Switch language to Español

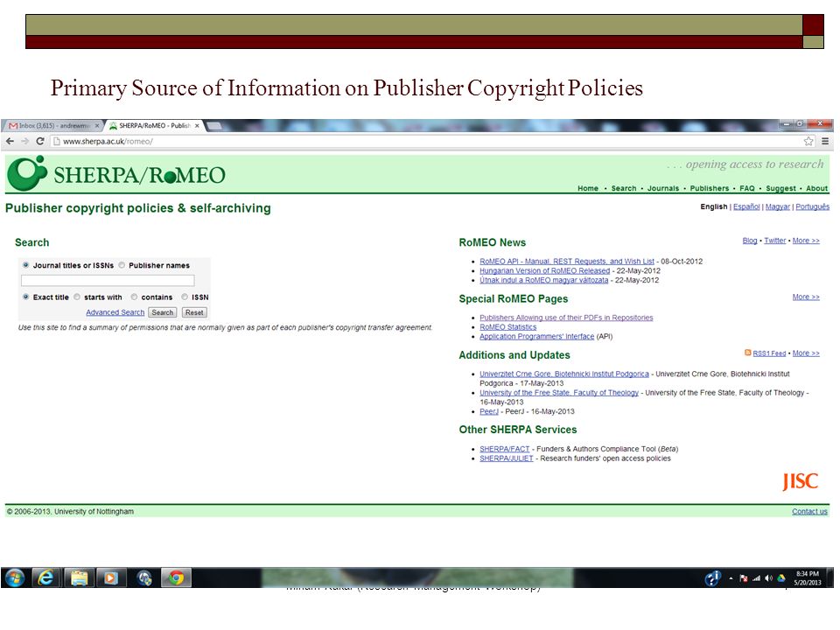[x=746, y=206]
